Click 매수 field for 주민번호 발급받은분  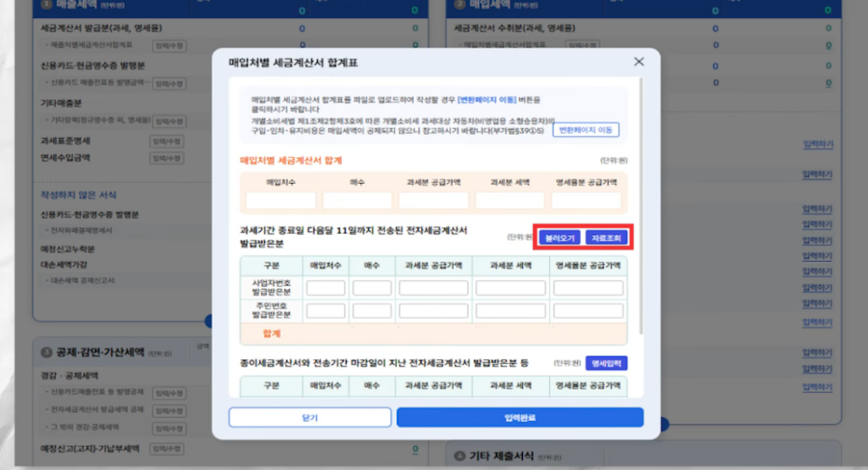[x=371, y=311]
